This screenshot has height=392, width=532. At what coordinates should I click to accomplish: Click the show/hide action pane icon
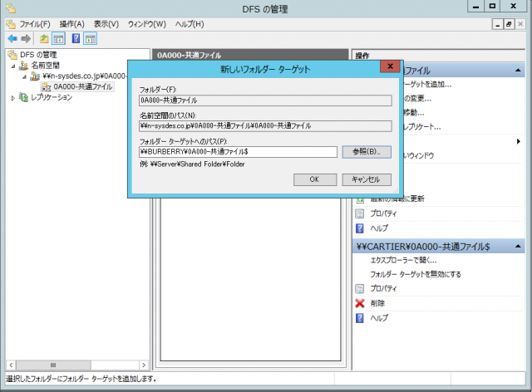pyautogui.click(x=90, y=39)
